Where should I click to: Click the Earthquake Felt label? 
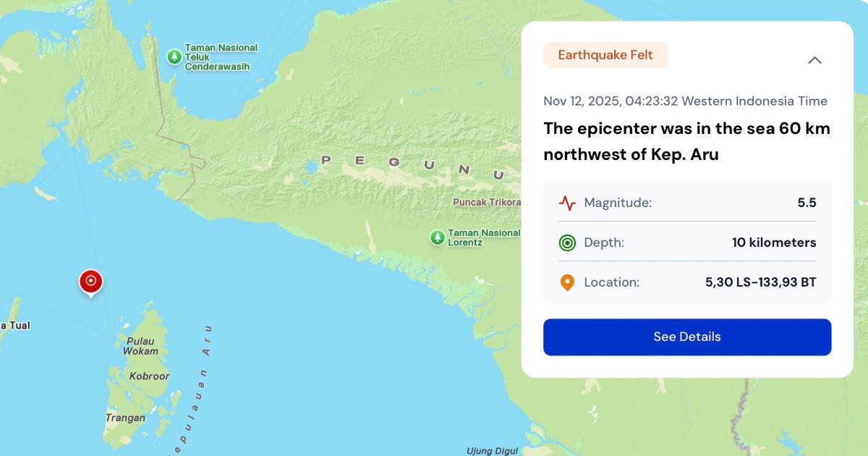click(605, 54)
